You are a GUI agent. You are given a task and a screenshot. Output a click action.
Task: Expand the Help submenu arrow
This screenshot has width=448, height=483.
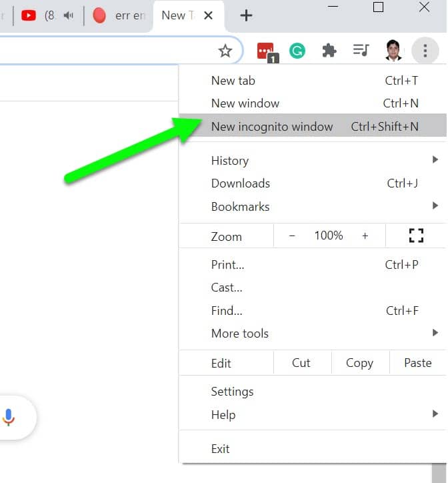(435, 414)
